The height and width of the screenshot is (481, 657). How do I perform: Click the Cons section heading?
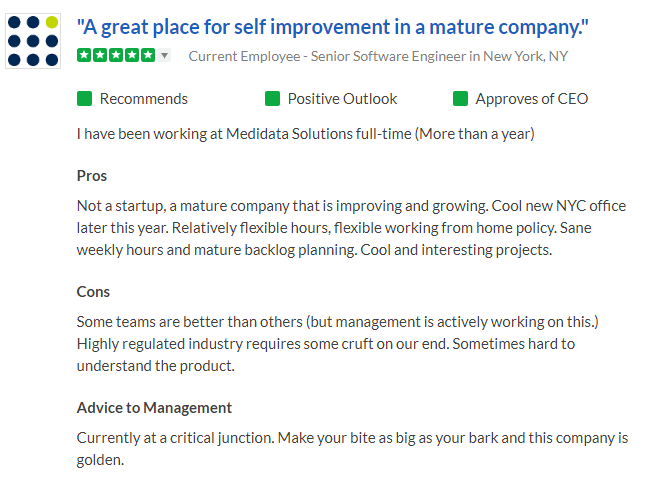click(93, 292)
